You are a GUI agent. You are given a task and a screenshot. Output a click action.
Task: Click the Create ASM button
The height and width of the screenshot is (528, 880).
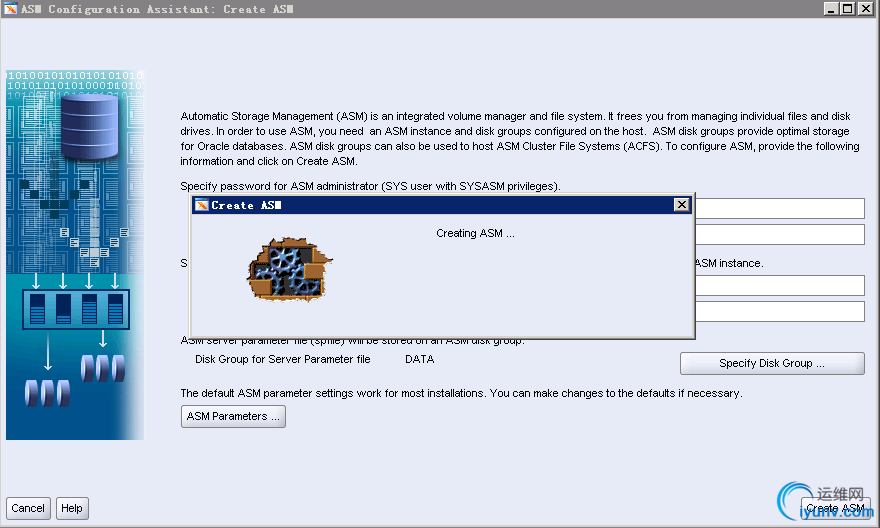point(836,508)
